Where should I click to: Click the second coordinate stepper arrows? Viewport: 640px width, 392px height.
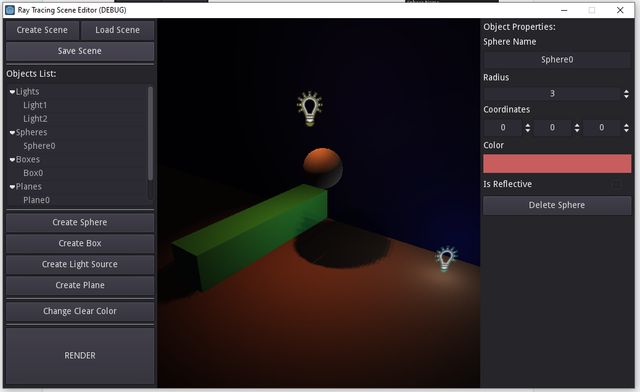coord(577,128)
